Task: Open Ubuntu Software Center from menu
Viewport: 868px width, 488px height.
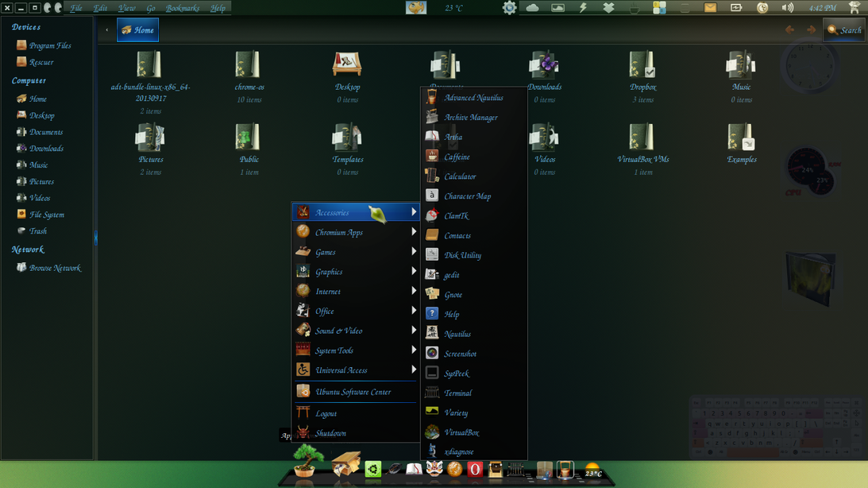Action: click(x=355, y=392)
